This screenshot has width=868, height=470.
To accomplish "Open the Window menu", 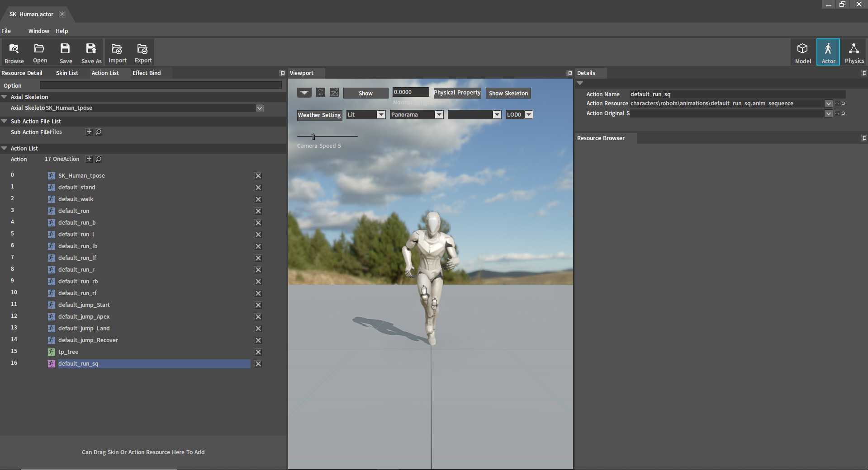I will pyautogui.click(x=38, y=31).
